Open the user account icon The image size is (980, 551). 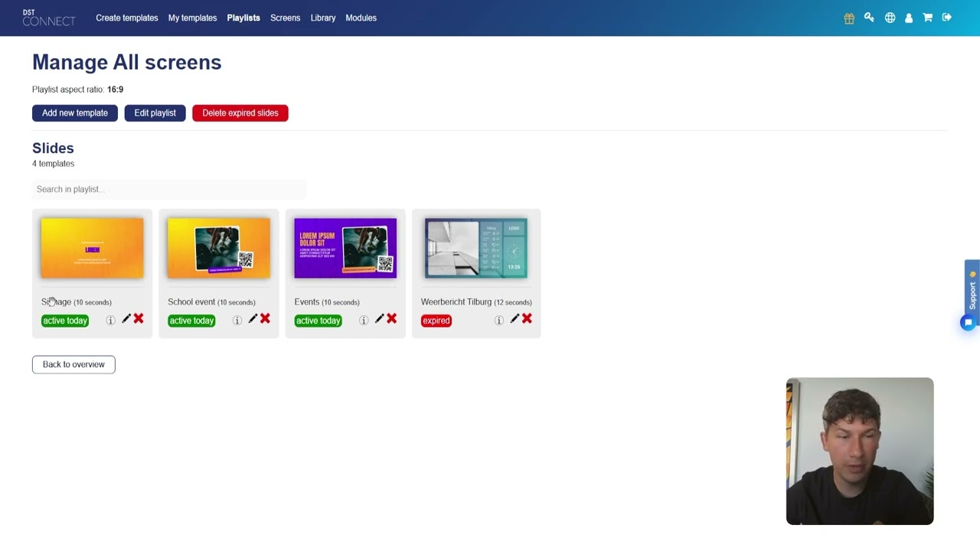pyautogui.click(x=909, y=18)
